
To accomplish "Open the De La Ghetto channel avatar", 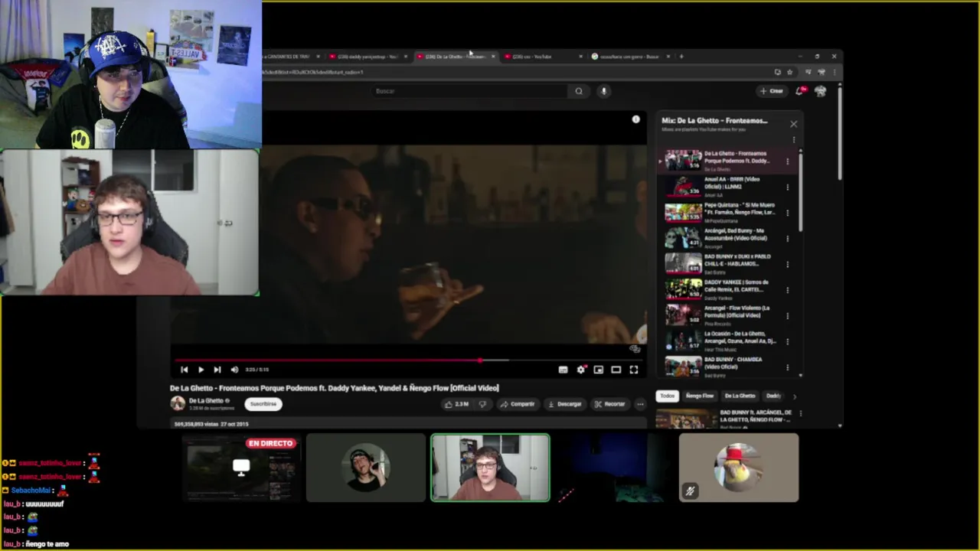I will (178, 404).
